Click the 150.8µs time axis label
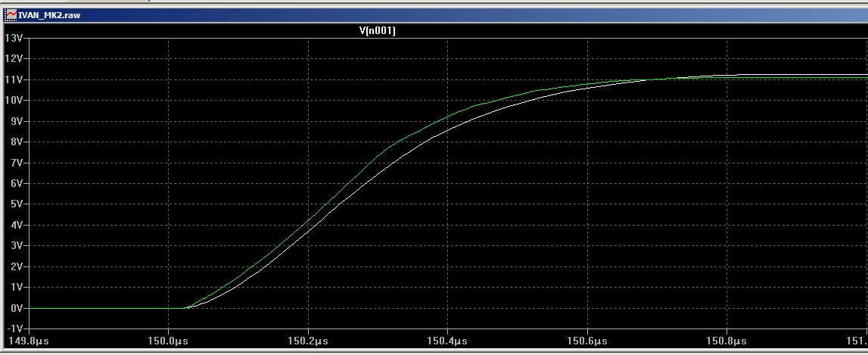 point(727,341)
